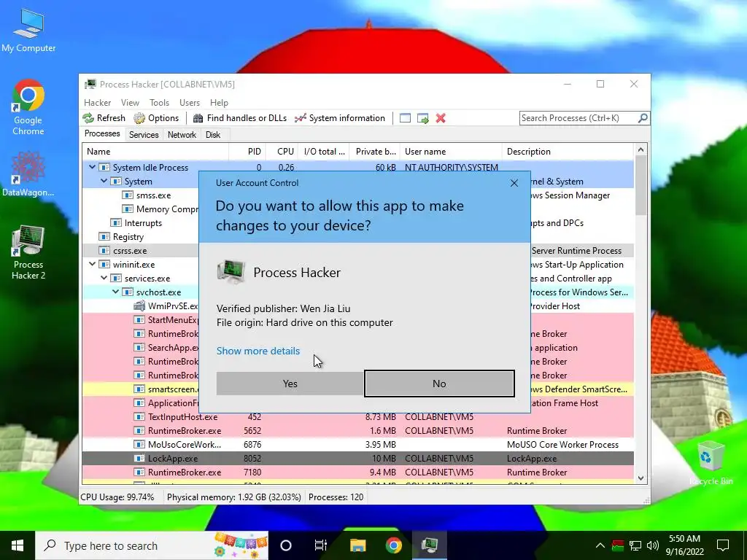Image resolution: width=747 pixels, height=560 pixels.
Task: Open Process Hacker 2 desktop shortcut
Action: point(28,252)
